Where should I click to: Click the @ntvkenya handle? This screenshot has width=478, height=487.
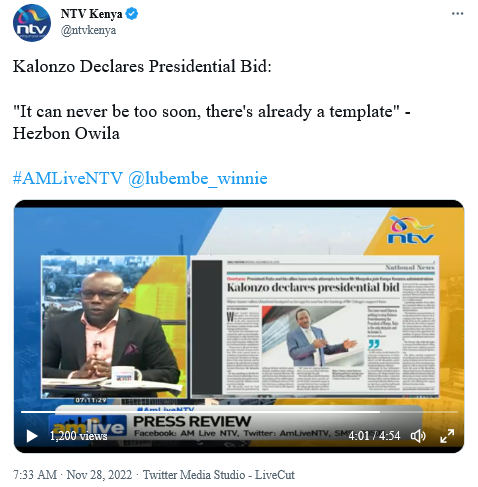pyautogui.click(x=88, y=30)
